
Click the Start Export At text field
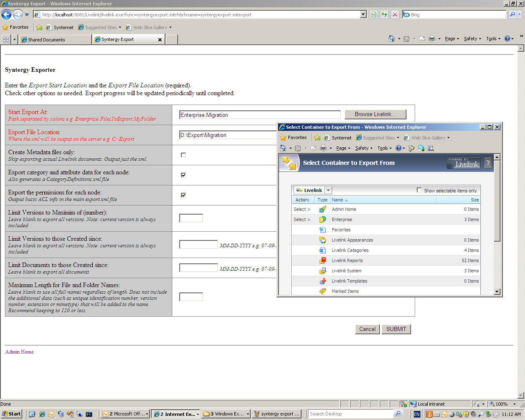pyautogui.click(x=260, y=115)
